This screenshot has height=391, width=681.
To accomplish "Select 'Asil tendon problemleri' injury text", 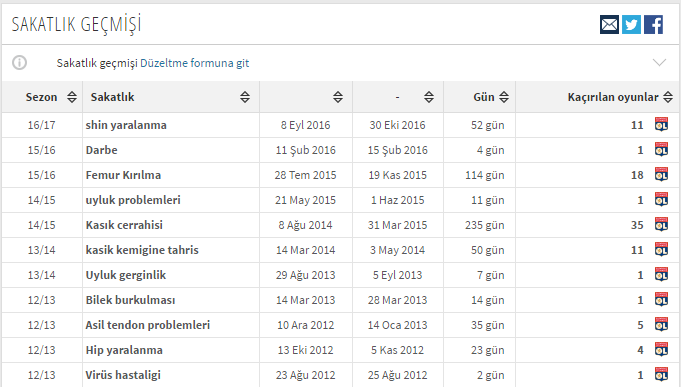I will click(x=148, y=325).
